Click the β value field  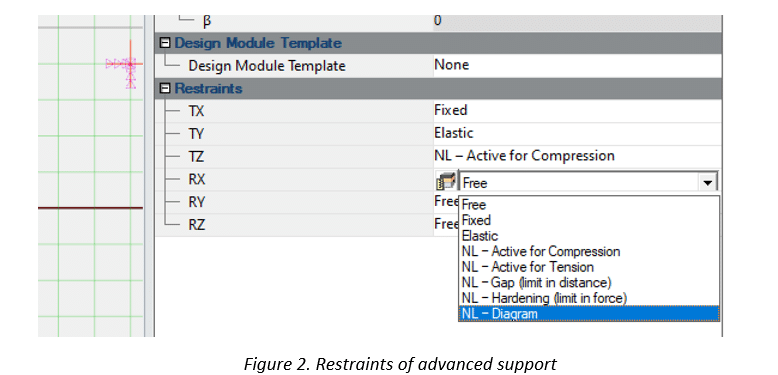click(x=577, y=22)
